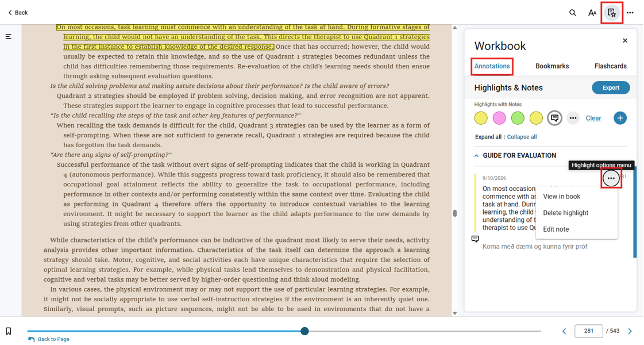The image size is (644, 345).
Task: Open the top-bar more options menu
Action: coord(630,13)
